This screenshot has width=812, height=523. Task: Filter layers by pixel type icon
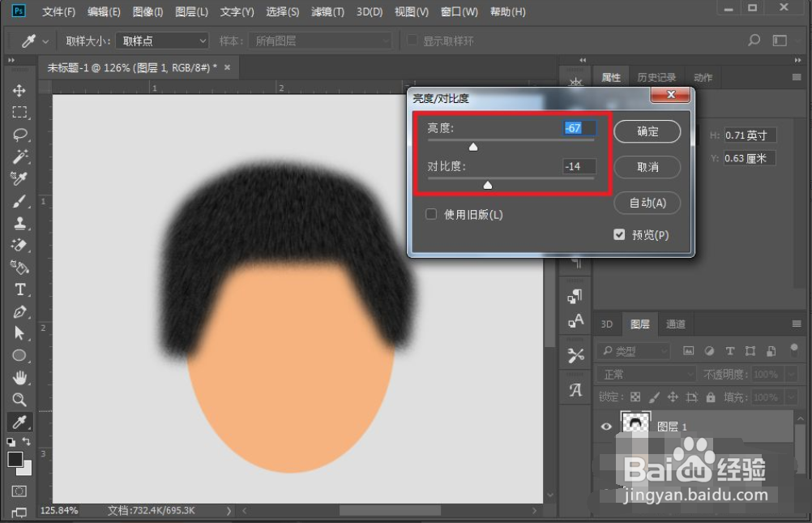coord(688,351)
